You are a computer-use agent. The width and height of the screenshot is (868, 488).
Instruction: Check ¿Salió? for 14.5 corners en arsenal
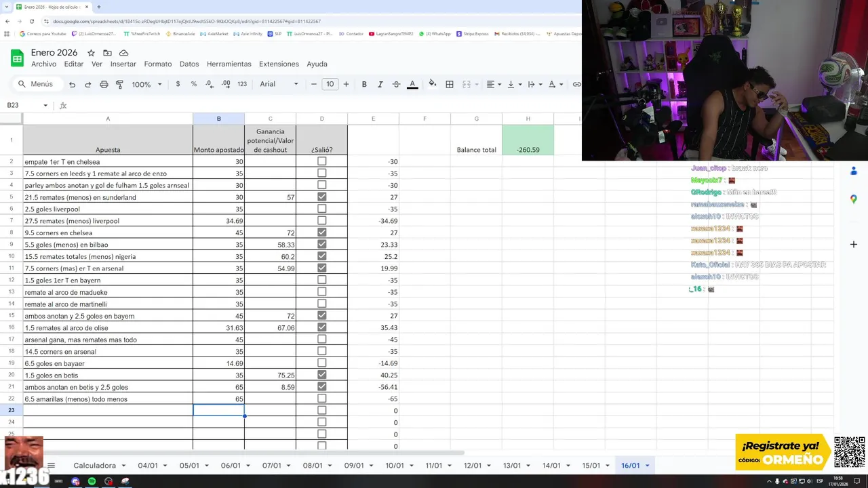tap(322, 351)
